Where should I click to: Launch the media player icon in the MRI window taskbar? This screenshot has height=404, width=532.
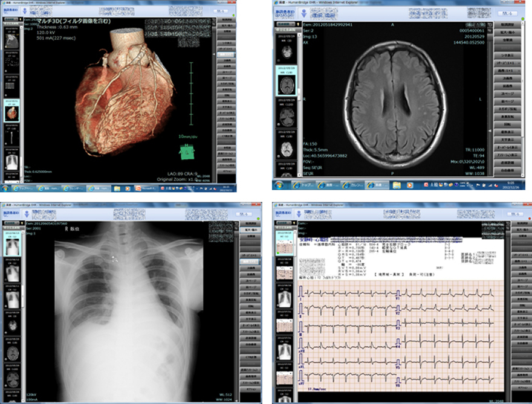pos(411,185)
